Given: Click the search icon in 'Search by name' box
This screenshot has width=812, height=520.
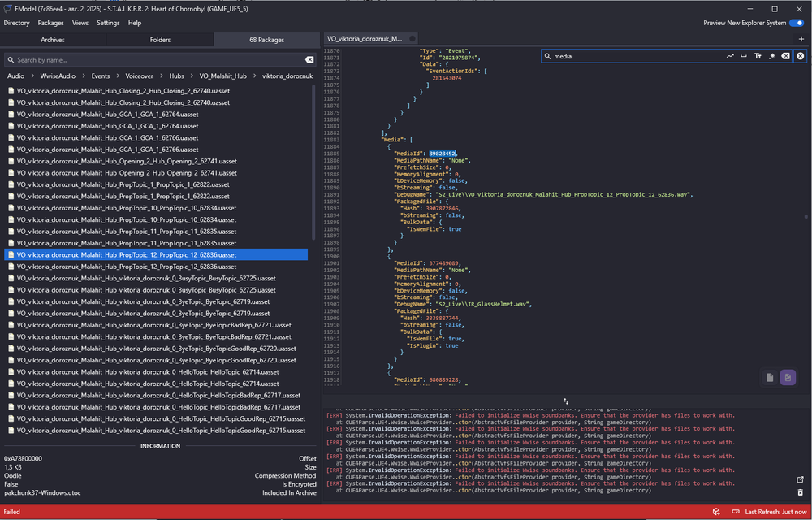Looking at the screenshot, I should click(11, 60).
